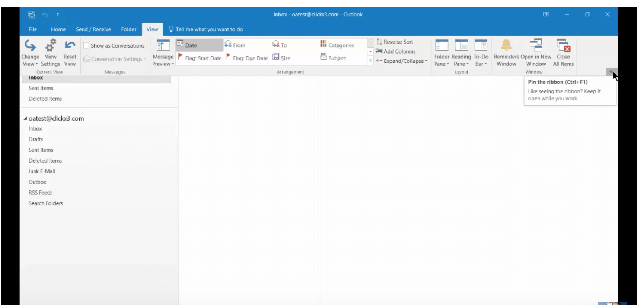Image resolution: width=644 pixels, height=305 pixels.
Task: Click Add Columns
Action: coord(396,51)
